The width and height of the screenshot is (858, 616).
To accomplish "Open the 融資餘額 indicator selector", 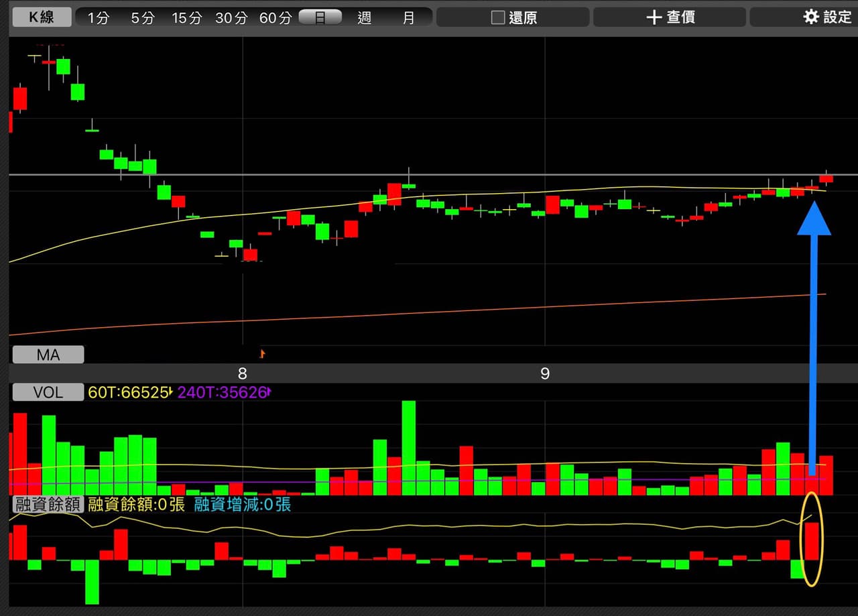I will pyautogui.click(x=48, y=505).
